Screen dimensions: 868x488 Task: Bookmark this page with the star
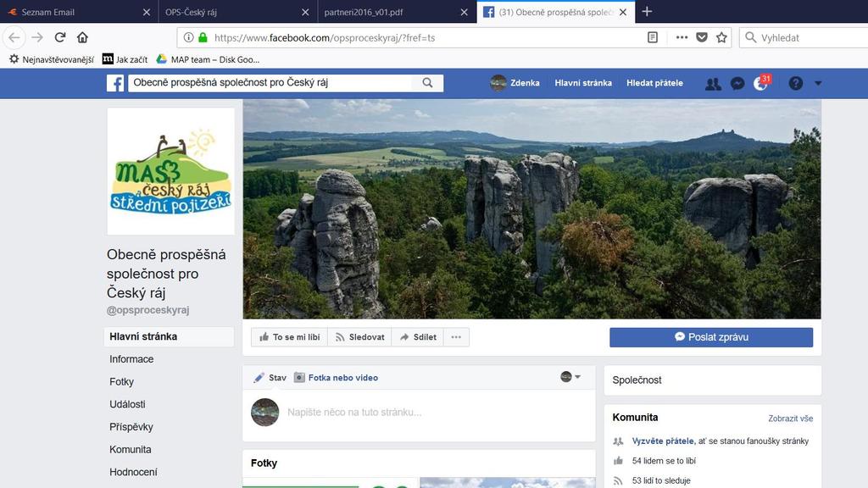pyautogui.click(x=721, y=37)
